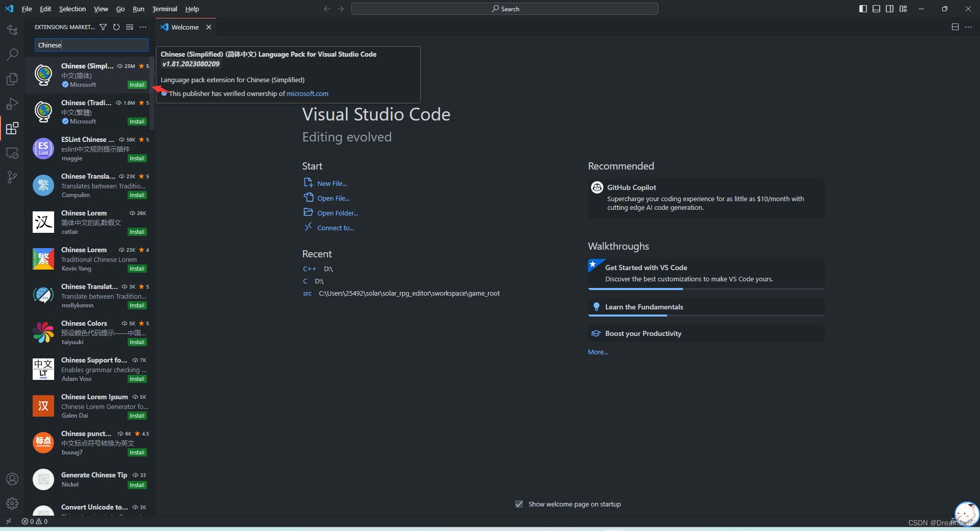
Task: Click the microsoft.com link in tooltip
Action: click(x=307, y=93)
